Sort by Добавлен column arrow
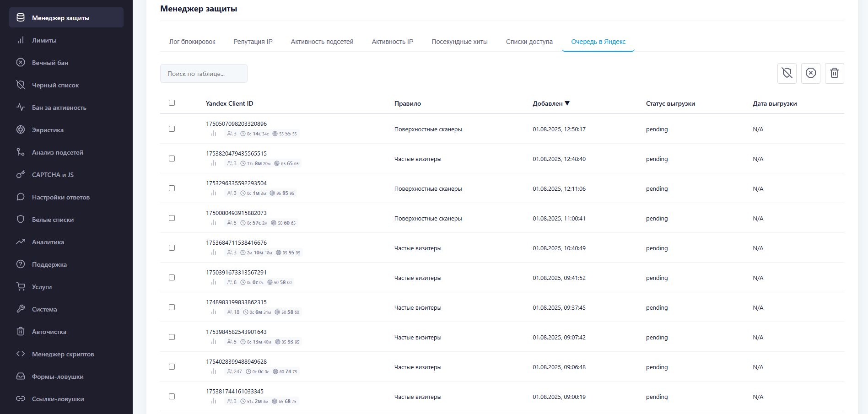868x414 pixels. (x=567, y=103)
